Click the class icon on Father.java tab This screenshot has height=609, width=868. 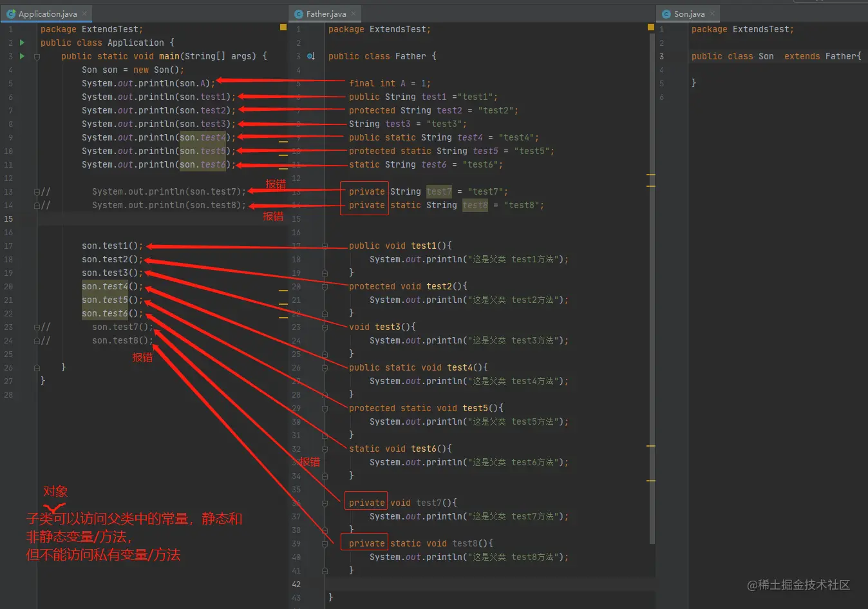tap(299, 14)
